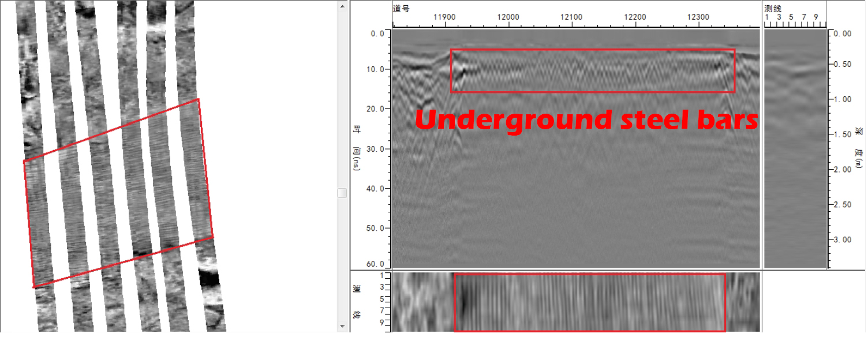Click the 0.0 ns time axis mark
The width and height of the screenshot is (868, 337).
click(x=379, y=34)
